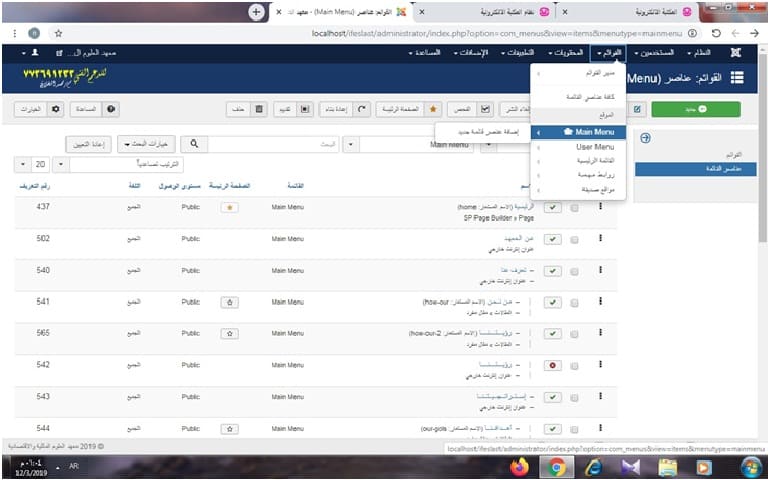Image resolution: width=768 pixels, height=480 pixels.
Task: Click the Edit pencil toolbar icon
Action: 637,109
